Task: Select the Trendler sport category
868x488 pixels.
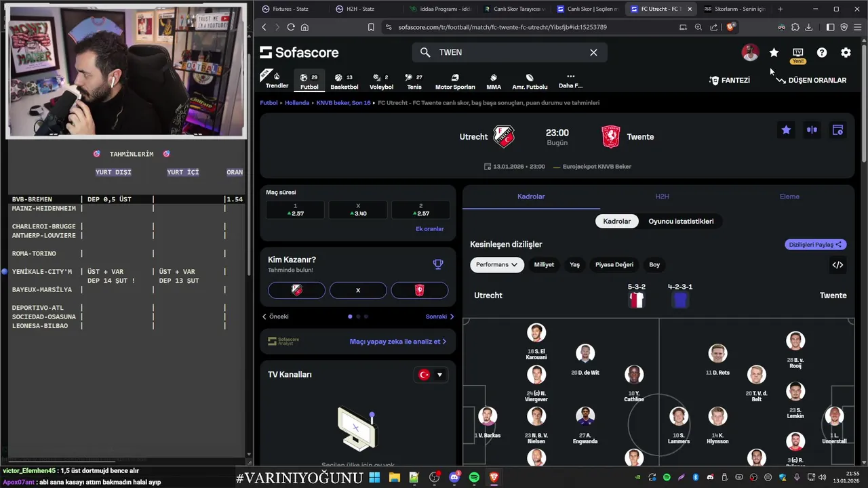Action: 277,81
